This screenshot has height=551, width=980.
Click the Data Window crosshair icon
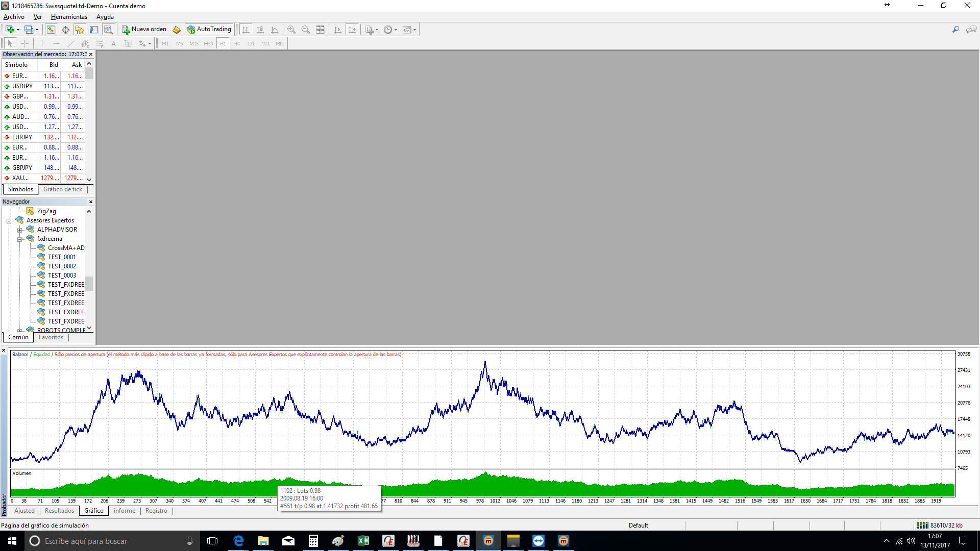coord(65,30)
